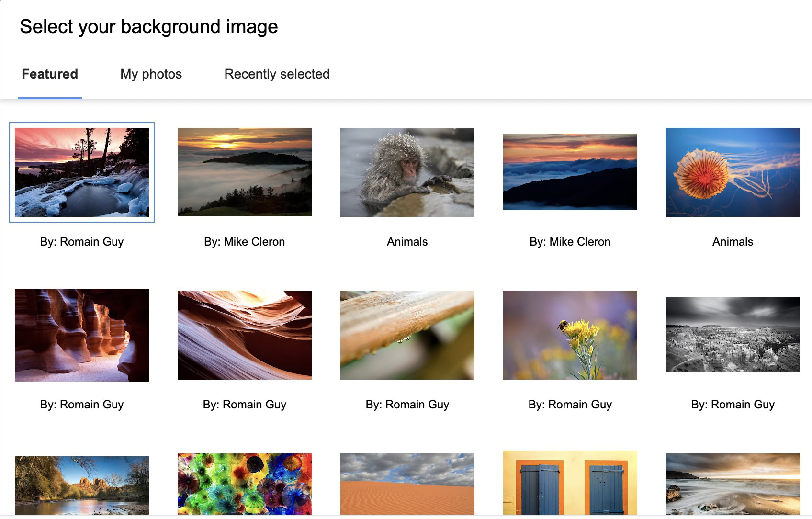The width and height of the screenshot is (812, 519).
Task: Pick the snow monkey Animals image
Action: coord(407,171)
